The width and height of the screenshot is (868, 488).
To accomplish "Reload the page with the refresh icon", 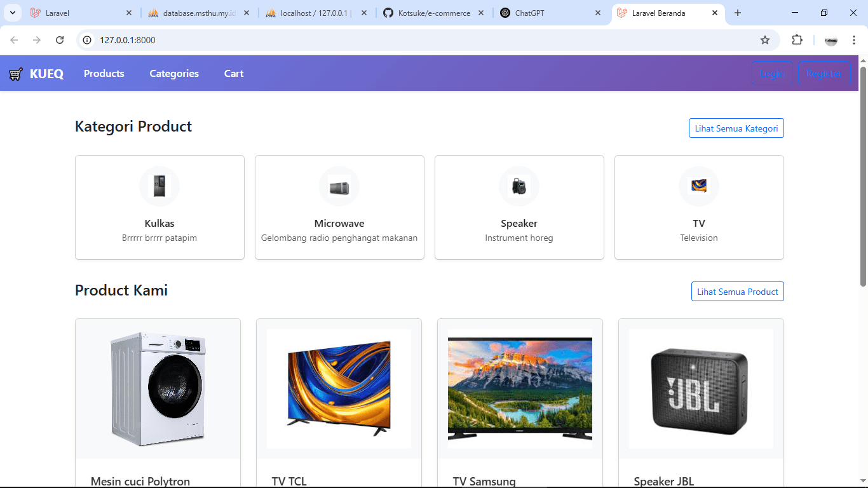I will pyautogui.click(x=60, y=40).
